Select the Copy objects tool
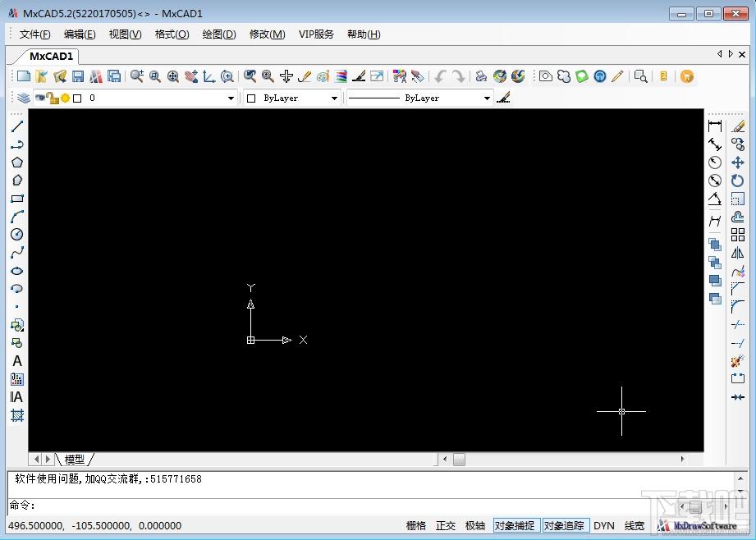 pyautogui.click(x=738, y=144)
